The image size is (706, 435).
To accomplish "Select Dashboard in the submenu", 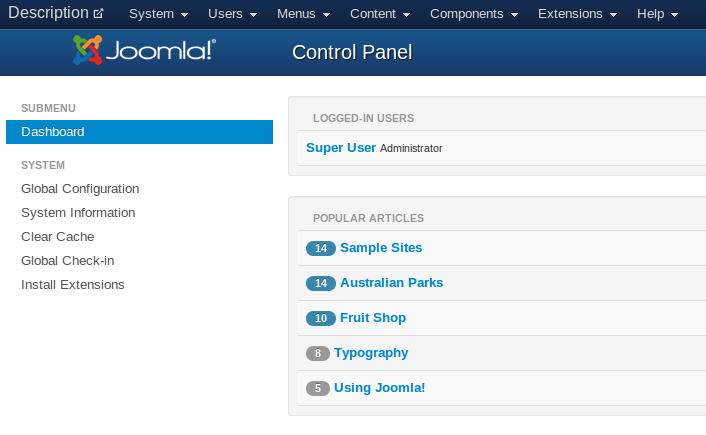I will [x=139, y=132].
